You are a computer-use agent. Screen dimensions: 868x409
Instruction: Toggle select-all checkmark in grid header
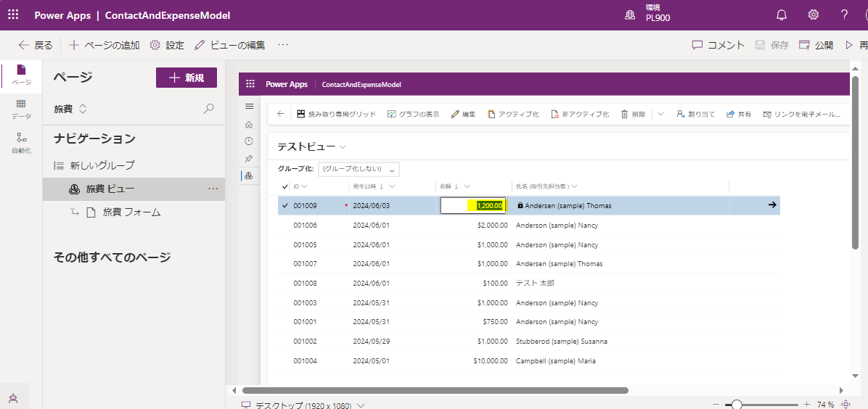click(284, 186)
